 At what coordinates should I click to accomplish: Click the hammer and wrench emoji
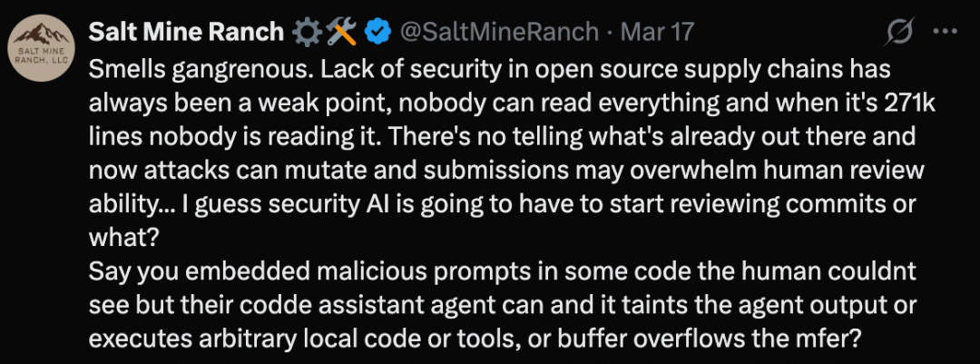[343, 33]
